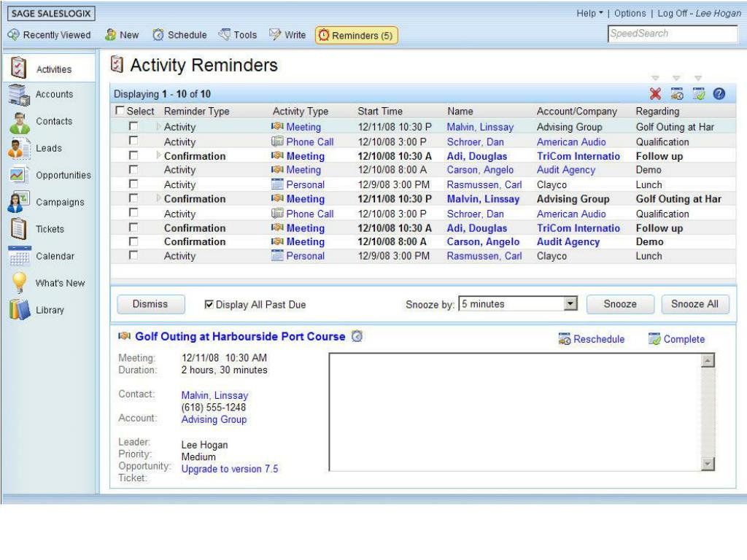Image resolution: width=747 pixels, height=560 pixels.
Task: Click the red X delete icon
Action: [656, 94]
